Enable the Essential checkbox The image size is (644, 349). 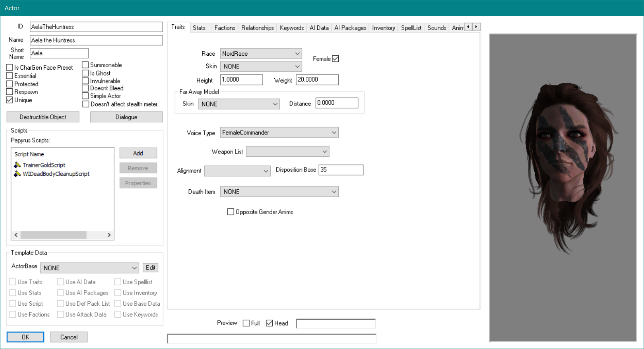click(x=9, y=76)
